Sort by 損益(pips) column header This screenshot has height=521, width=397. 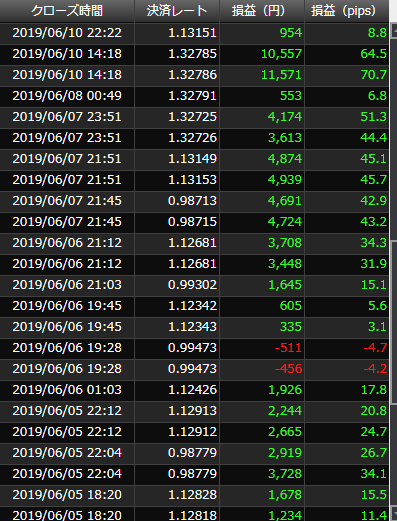click(x=347, y=11)
